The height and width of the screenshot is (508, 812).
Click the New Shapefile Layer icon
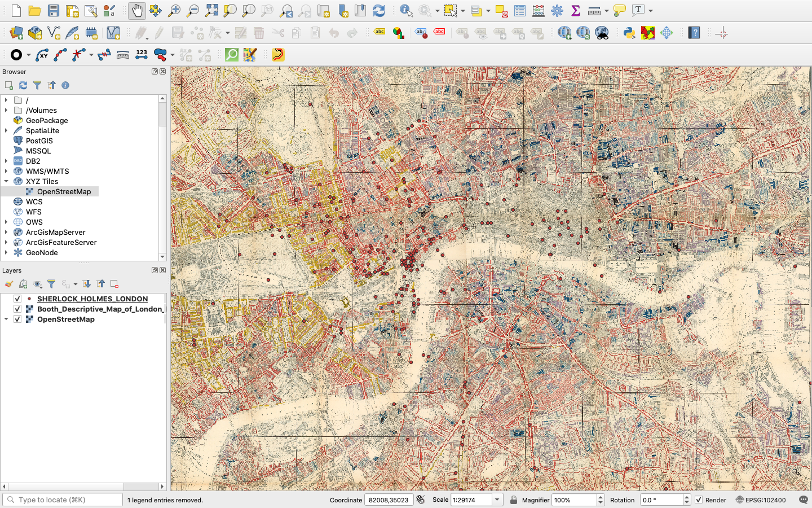pyautogui.click(x=54, y=33)
